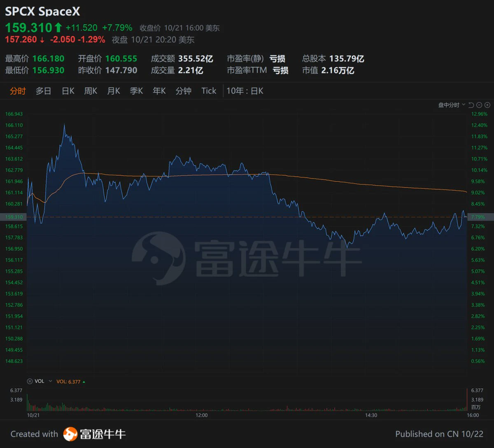This screenshot has width=494, height=448.
Task: Select the 分时 chart tab
Action: coord(18,91)
